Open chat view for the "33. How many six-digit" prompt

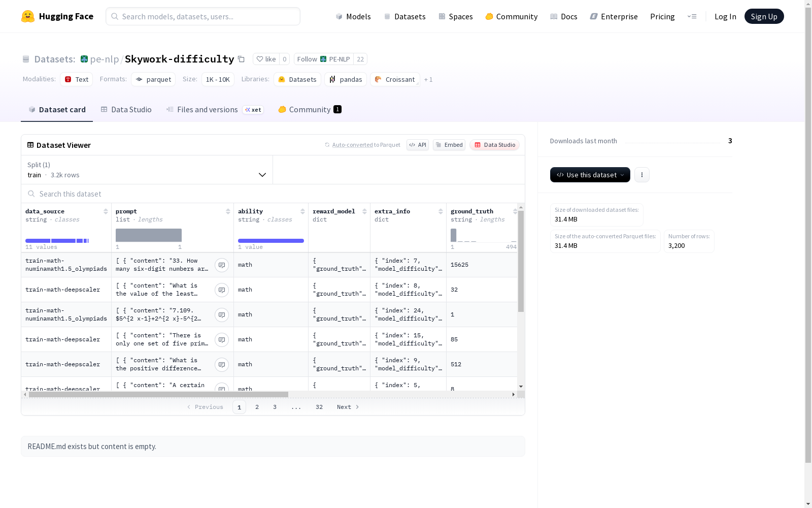222,265
